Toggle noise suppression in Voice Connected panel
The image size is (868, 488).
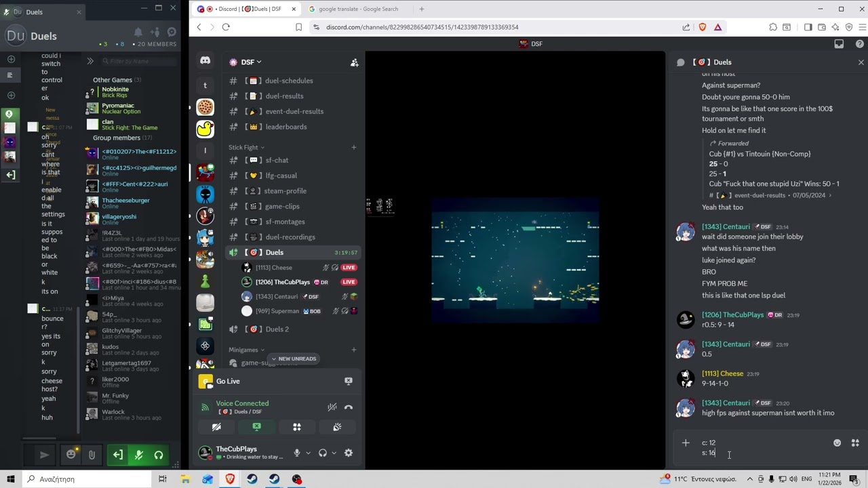(x=332, y=407)
